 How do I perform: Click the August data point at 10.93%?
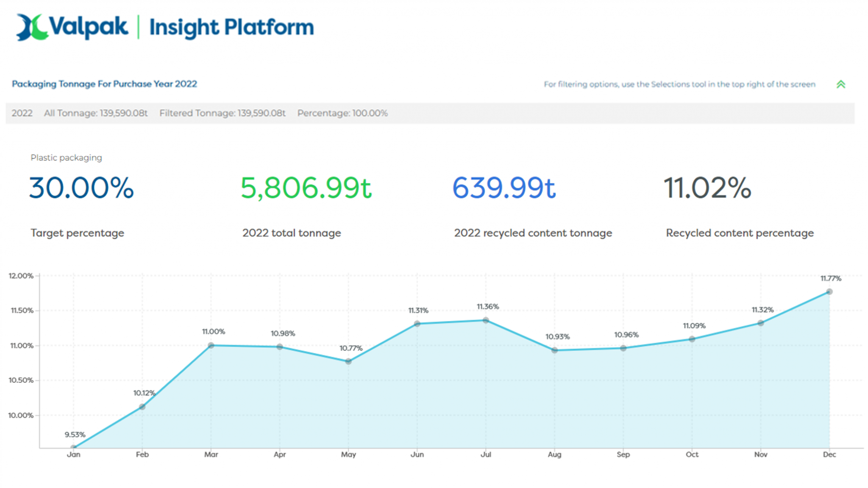555,350
